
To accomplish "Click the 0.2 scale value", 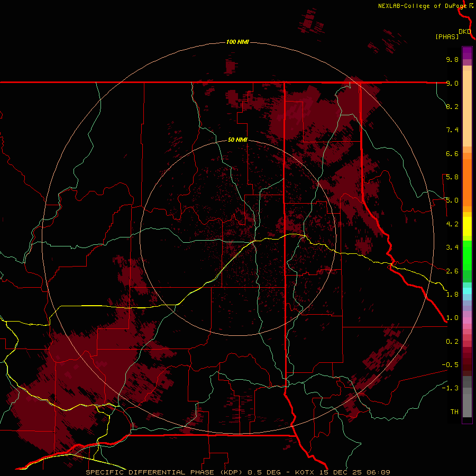I will (452, 342).
